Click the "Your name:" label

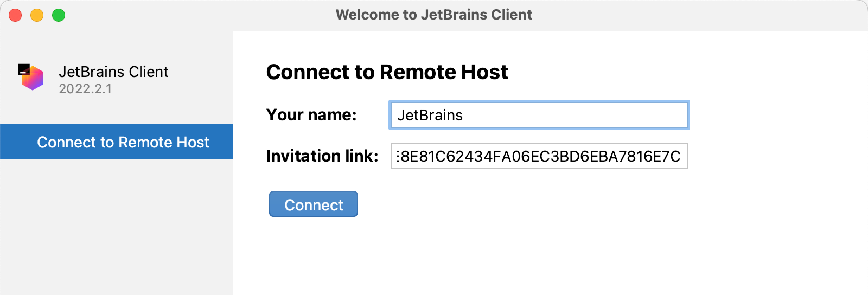[311, 115]
